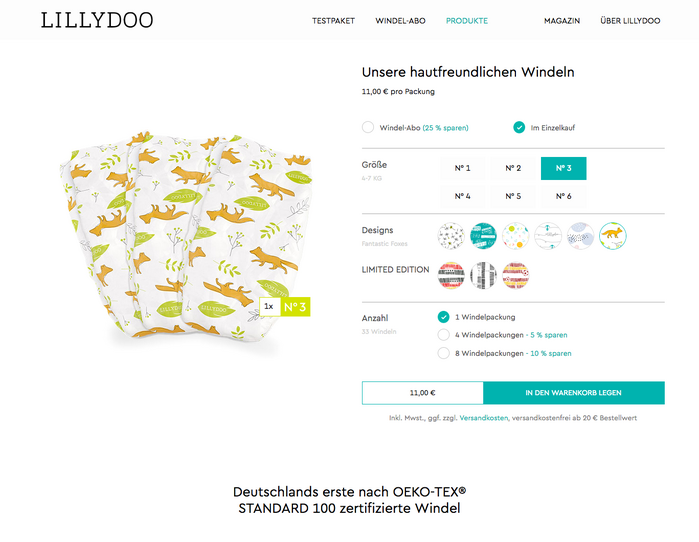Select diaper size Nº 5
The width and height of the screenshot is (699, 542).
click(512, 196)
